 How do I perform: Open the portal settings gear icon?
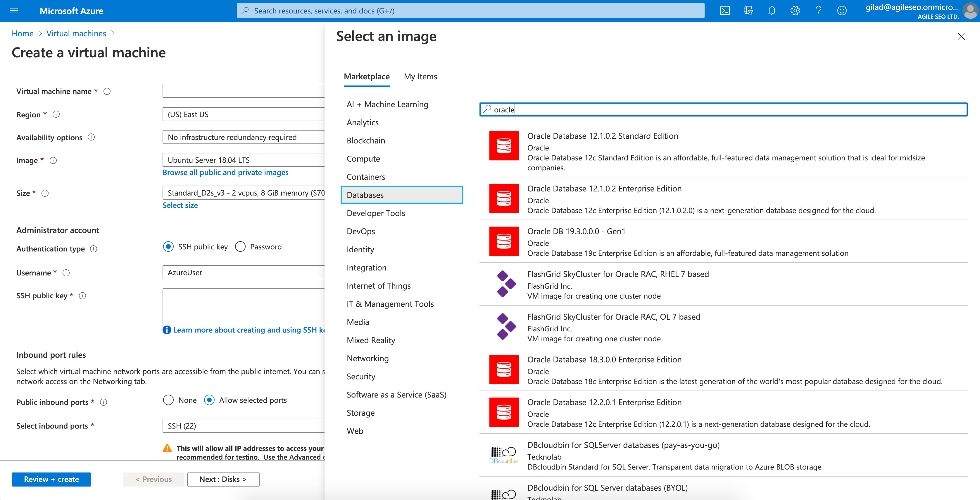click(795, 11)
